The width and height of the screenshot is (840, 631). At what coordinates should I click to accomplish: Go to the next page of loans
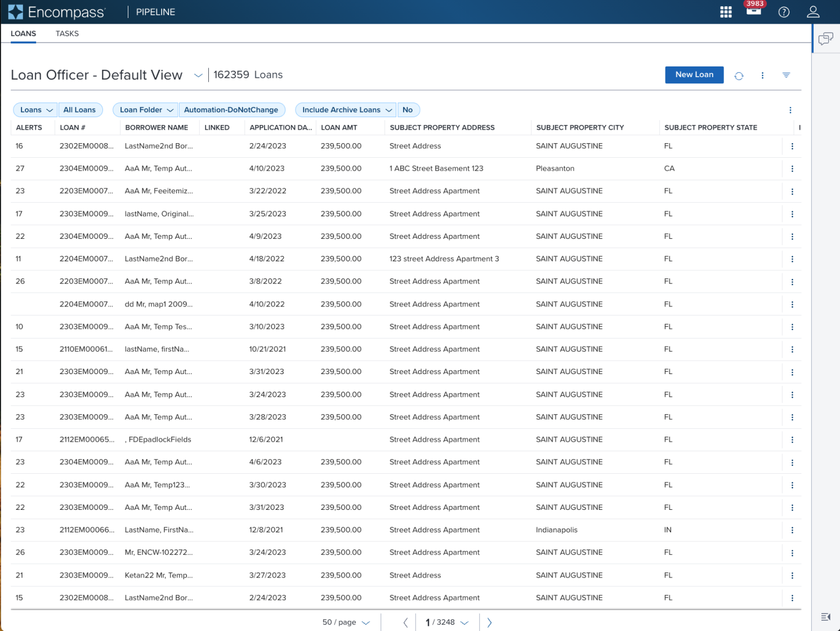click(x=489, y=623)
